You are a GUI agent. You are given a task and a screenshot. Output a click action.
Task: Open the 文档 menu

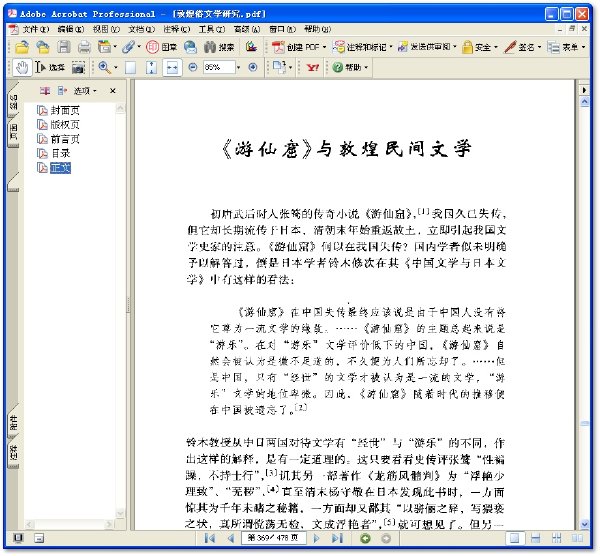(x=141, y=29)
